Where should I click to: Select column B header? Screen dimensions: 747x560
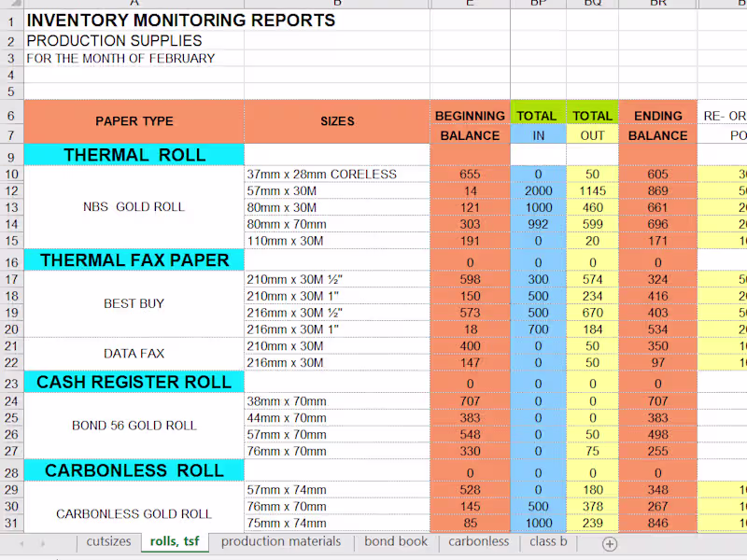[337, 2]
